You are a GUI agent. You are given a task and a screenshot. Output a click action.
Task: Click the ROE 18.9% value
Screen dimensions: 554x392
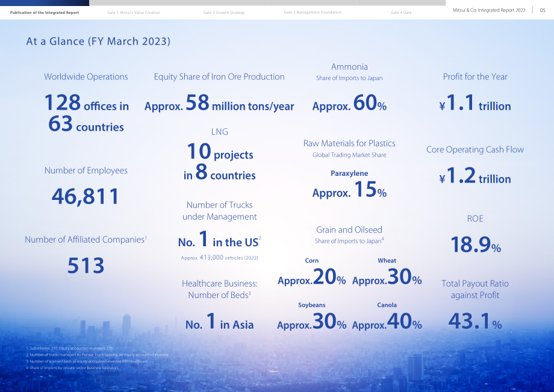[476, 244]
